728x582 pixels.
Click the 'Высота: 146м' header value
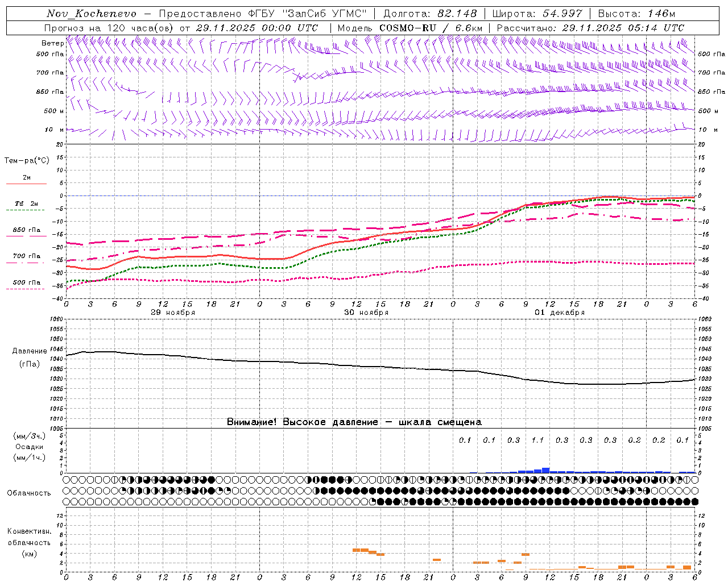636,14
